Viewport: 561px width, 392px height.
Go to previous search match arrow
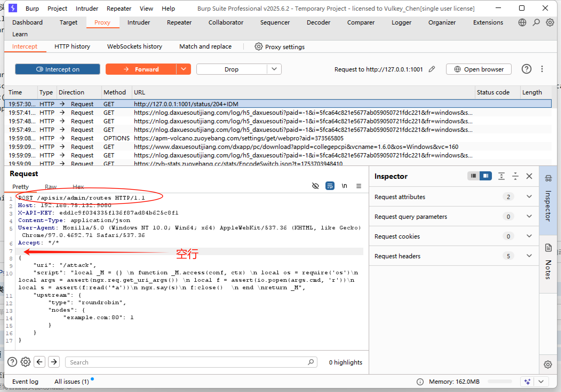click(x=39, y=362)
